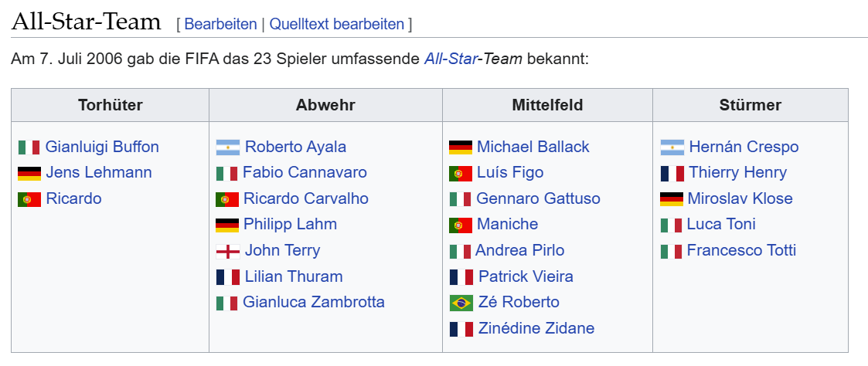Open Fabio Cannavaro's article
This screenshot has height=366, width=868.
click(305, 172)
